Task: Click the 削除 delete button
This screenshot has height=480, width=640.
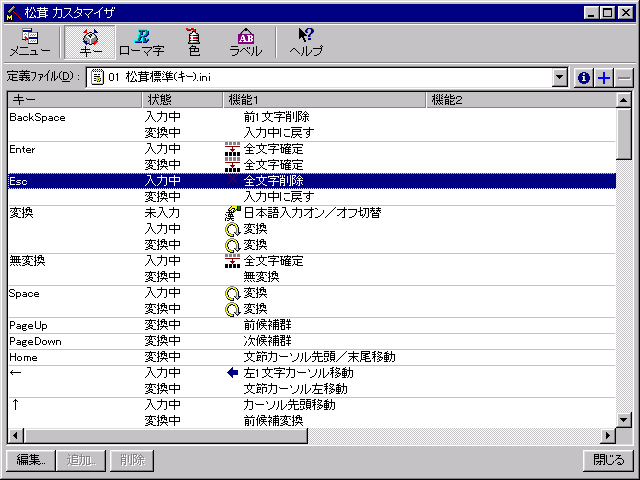Action: pos(132,460)
